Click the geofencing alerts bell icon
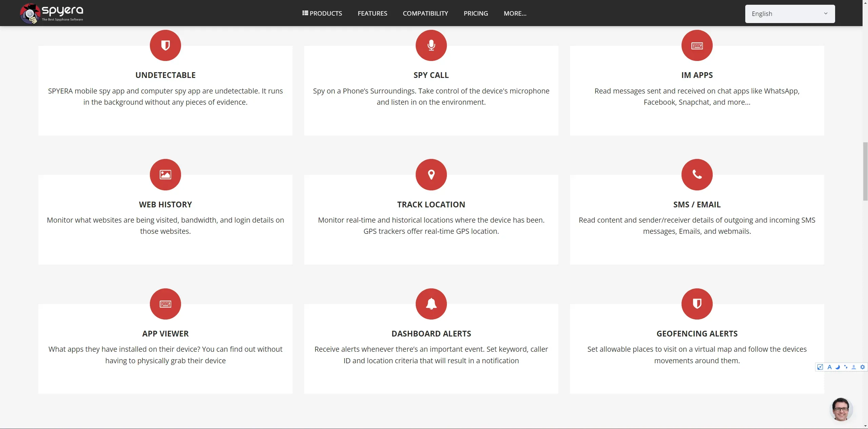The height and width of the screenshot is (429, 868). coord(697,303)
